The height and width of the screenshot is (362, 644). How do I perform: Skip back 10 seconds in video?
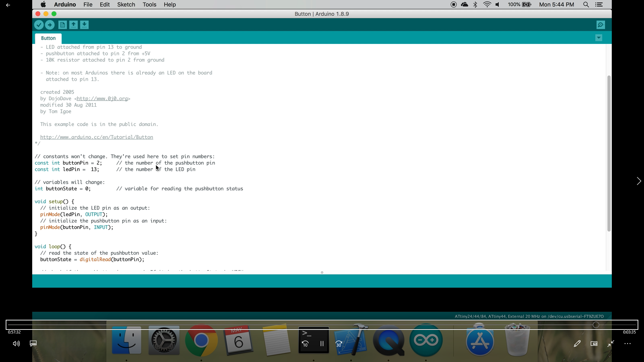pos(305,344)
